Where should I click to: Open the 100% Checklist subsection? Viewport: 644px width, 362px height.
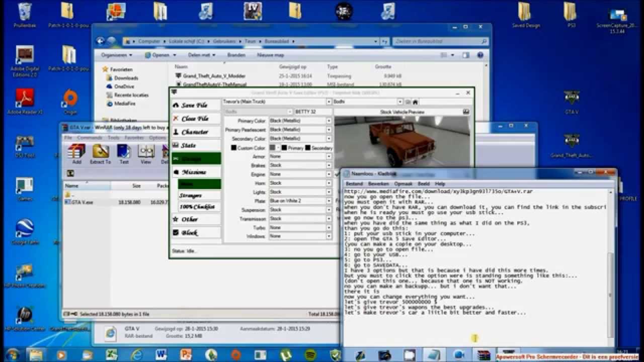(200, 207)
